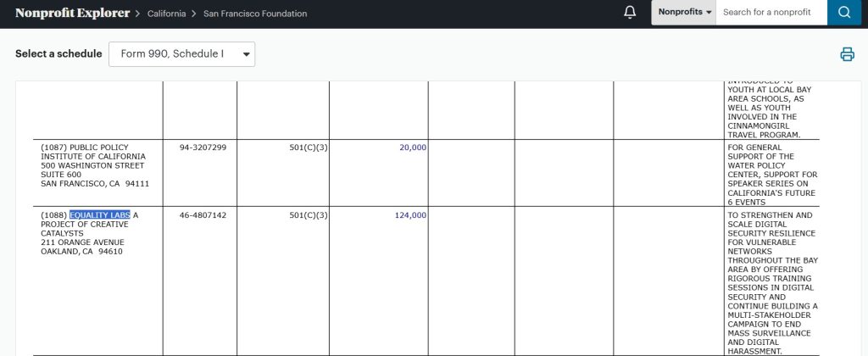Expand the Nonprofits search type dropdown
The height and width of the screenshot is (356, 868).
point(684,13)
